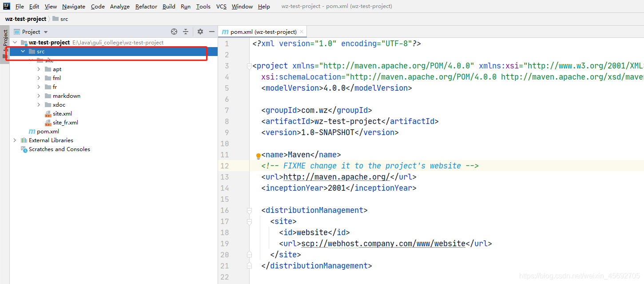Click the apt folder icon
Viewport: 644px width, 284px height.
pos(48,69)
